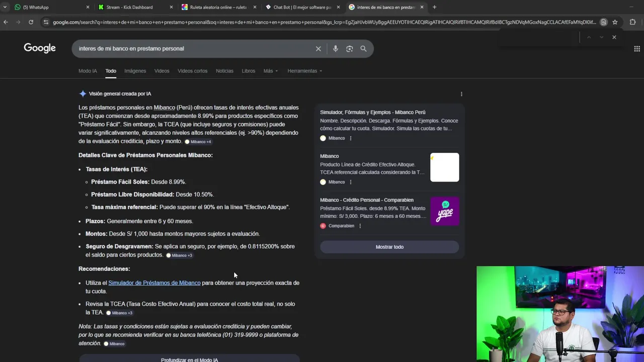This screenshot has width=644, height=362.
Task: Click Profundizar en el Modo IA button
Action: (189, 359)
